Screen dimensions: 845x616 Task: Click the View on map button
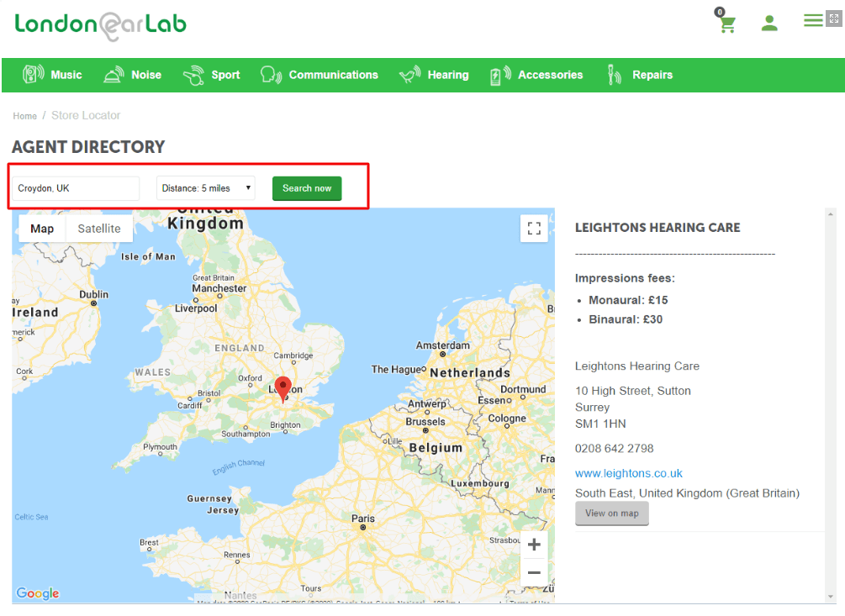pos(612,513)
